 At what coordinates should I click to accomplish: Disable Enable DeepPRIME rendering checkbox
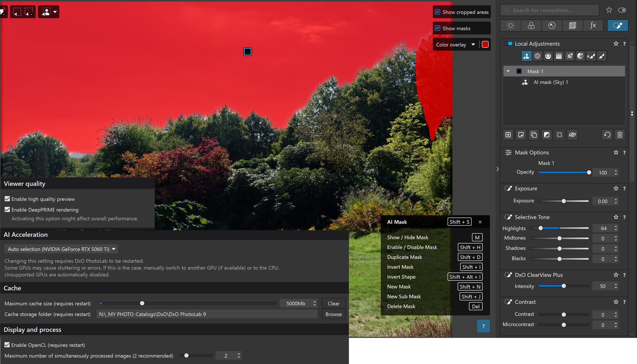pos(7,210)
